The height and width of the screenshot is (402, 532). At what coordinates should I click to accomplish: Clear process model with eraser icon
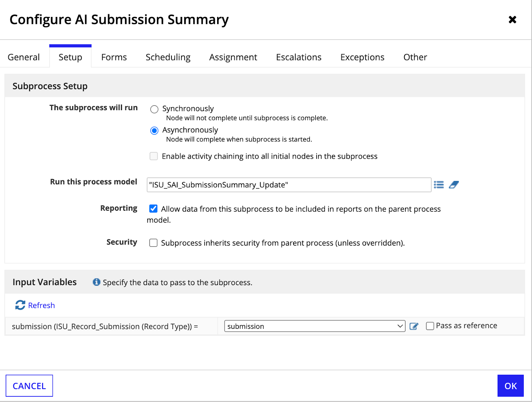point(454,185)
